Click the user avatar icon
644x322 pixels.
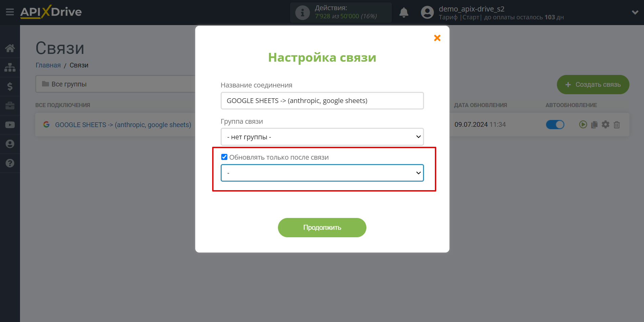click(427, 13)
